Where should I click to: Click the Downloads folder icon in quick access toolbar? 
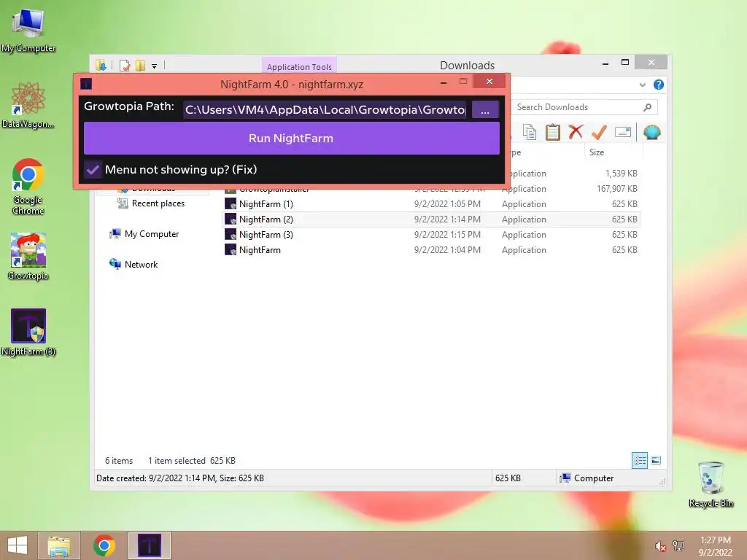coord(101,65)
